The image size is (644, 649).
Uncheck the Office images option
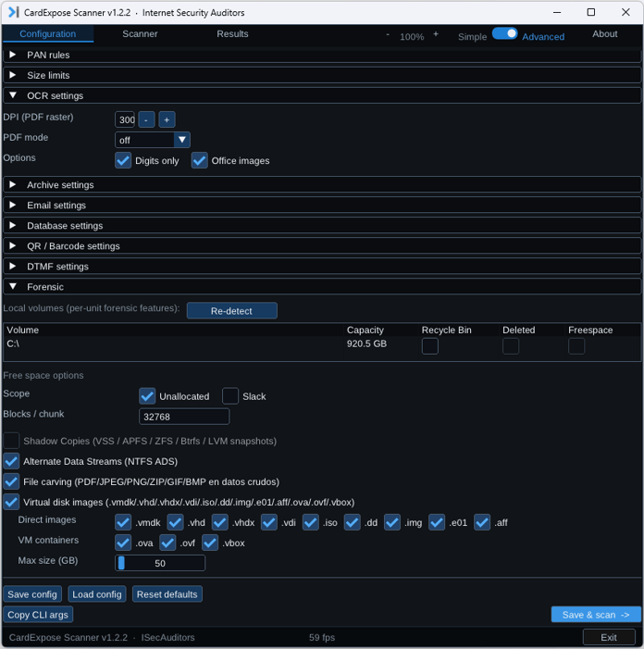tap(199, 160)
